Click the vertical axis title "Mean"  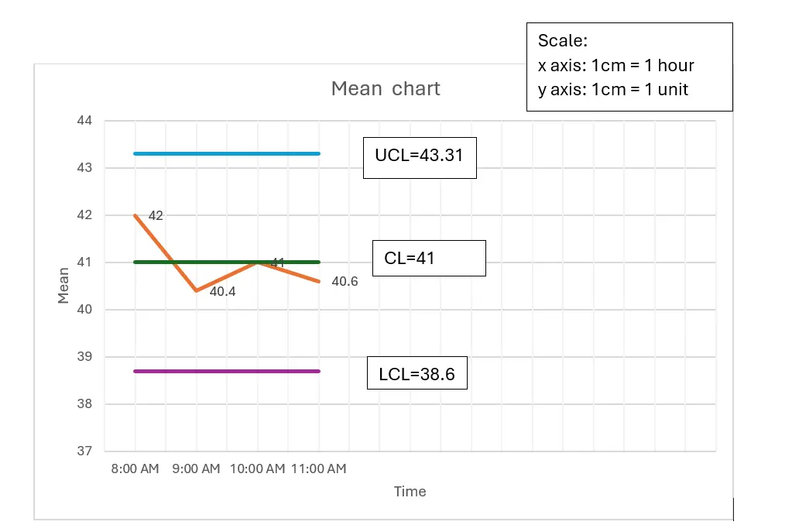click(x=64, y=286)
